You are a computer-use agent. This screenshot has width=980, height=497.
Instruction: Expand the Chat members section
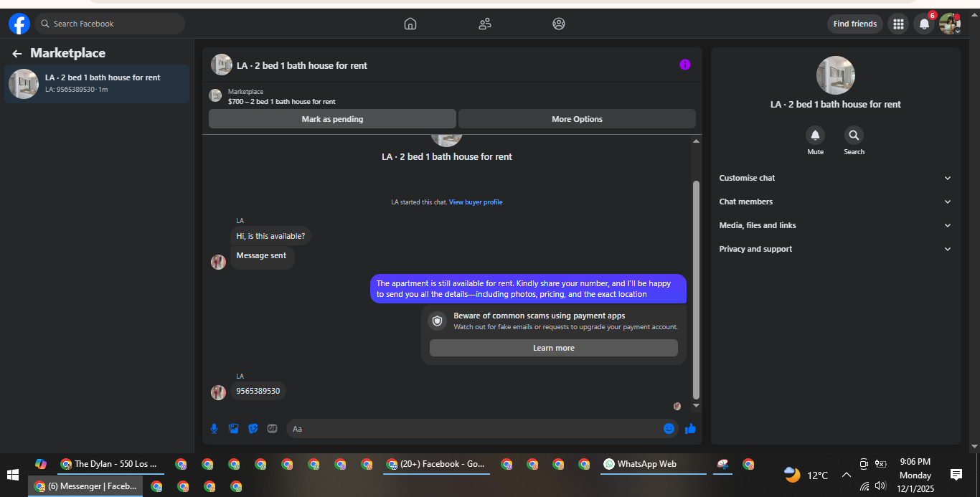[x=835, y=202]
